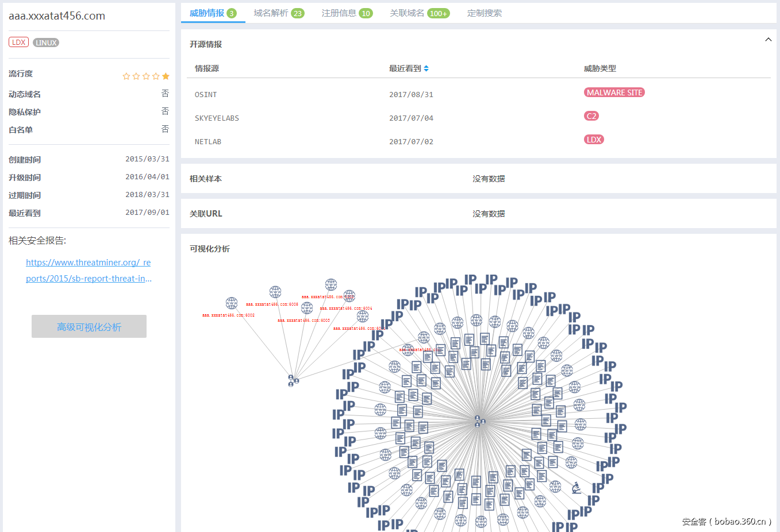This screenshot has width=780, height=532.
Task: Sort by 最近看到 column arrow
Action: click(x=426, y=68)
